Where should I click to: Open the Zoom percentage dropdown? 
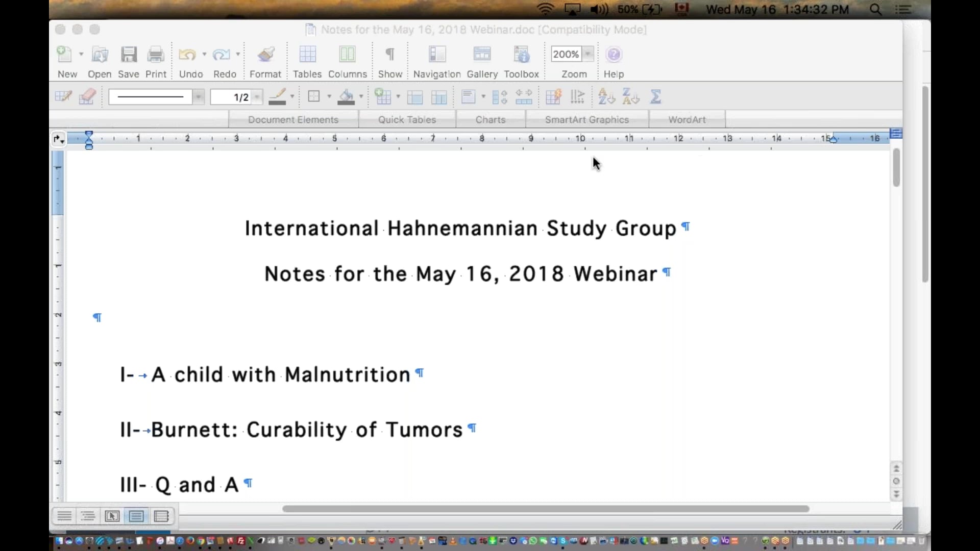pos(588,54)
